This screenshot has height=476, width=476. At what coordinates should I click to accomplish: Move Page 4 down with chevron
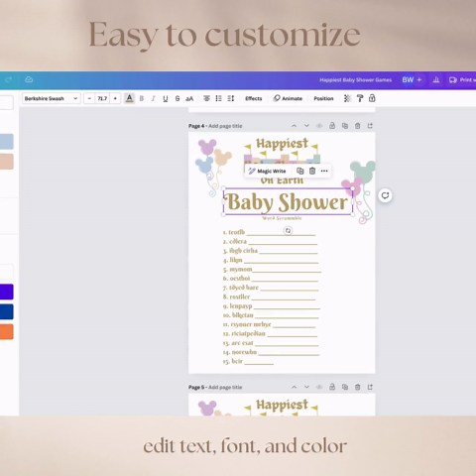point(306,126)
